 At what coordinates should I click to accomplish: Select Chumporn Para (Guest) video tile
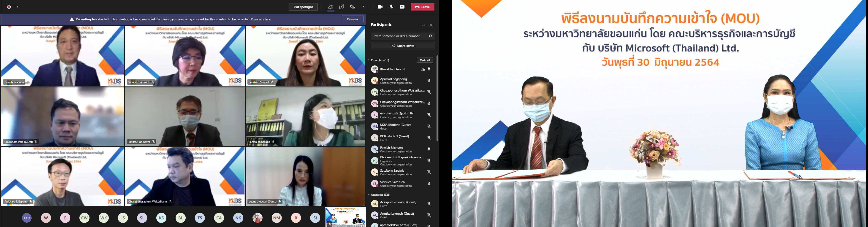click(63, 117)
